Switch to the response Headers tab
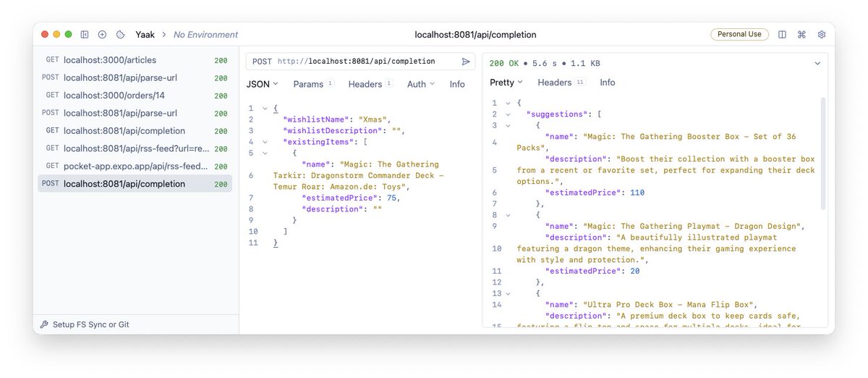The height and width of the screenshot is (378, 868). coord(561,83)
